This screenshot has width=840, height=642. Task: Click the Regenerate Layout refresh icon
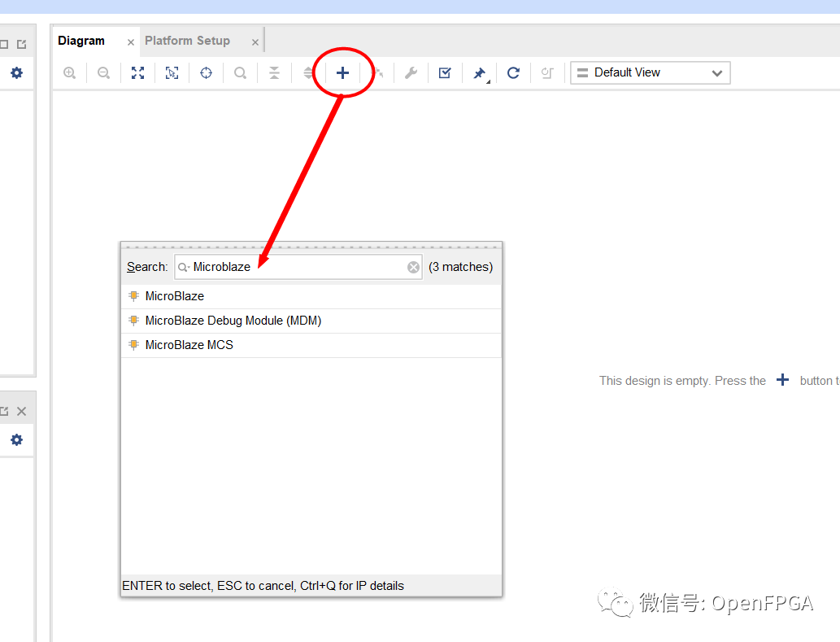pyautogui.click(x=513, y=73)
